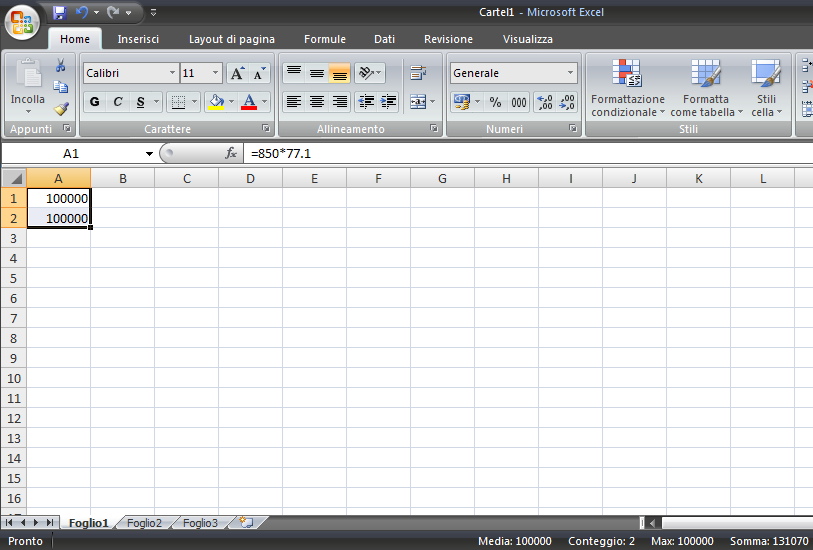Viewport: 813px width, 550px height.
Task: Undo the last action
Action: click(x=81, y=12)
